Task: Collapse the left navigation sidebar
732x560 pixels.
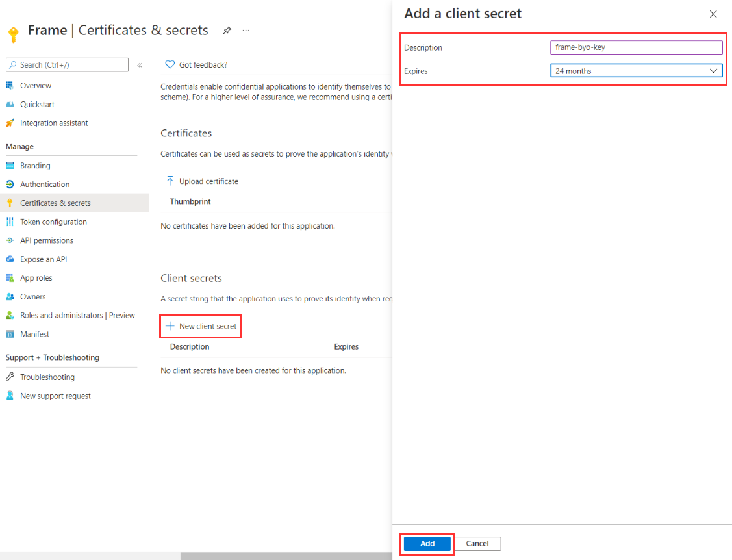Action: coord(140,64)
